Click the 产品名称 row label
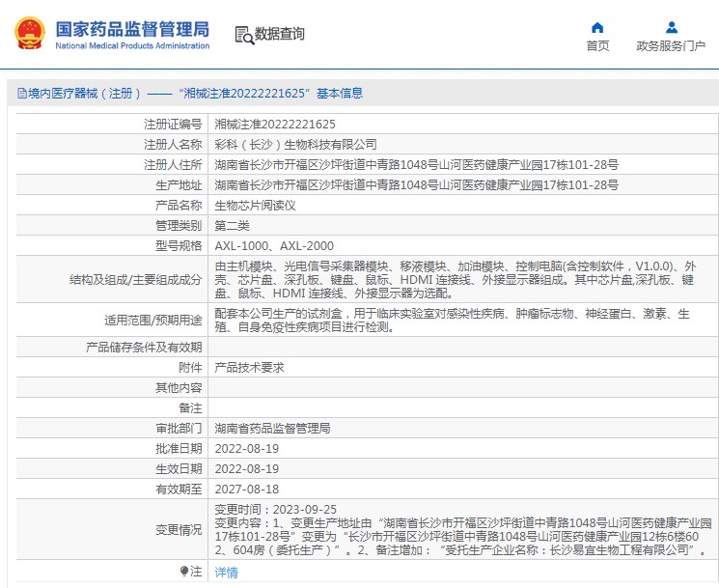 (x=179, y=205)
